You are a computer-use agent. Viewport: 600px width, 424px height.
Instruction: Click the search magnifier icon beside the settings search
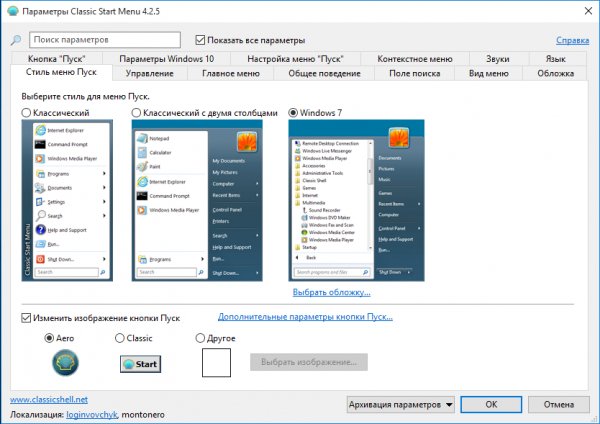[16, 39]
